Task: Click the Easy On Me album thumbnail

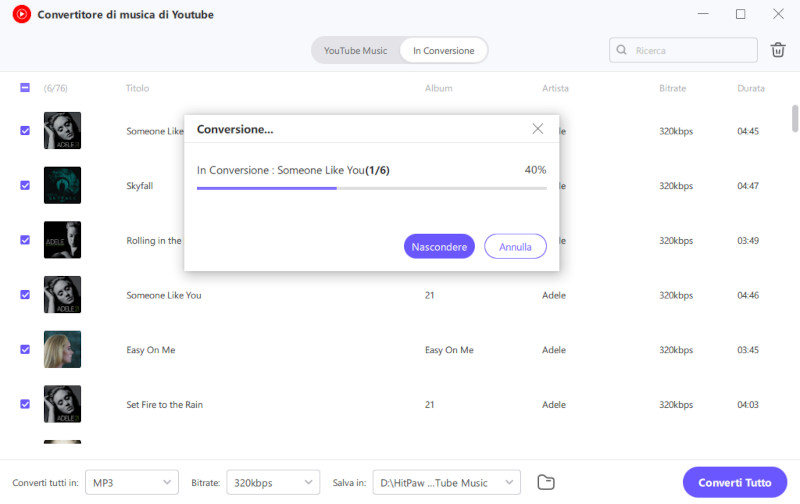Action: click(x=62, y=349)
